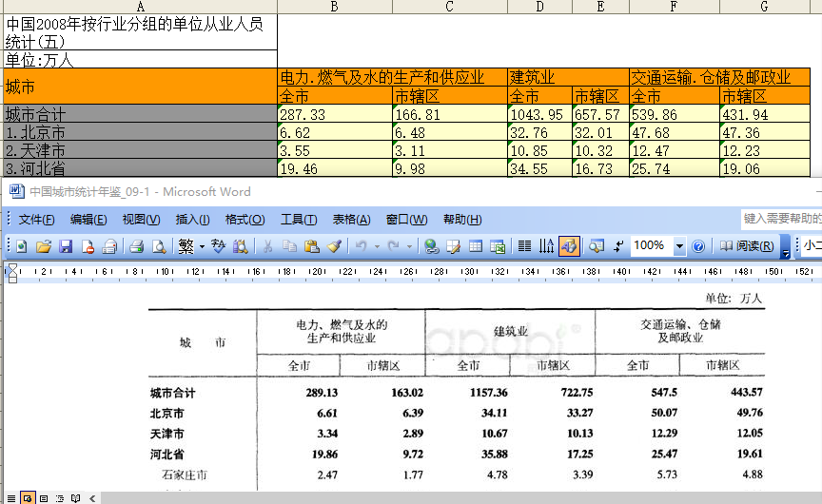Toggle show/hide formatting marks icon

coord(618,245)
